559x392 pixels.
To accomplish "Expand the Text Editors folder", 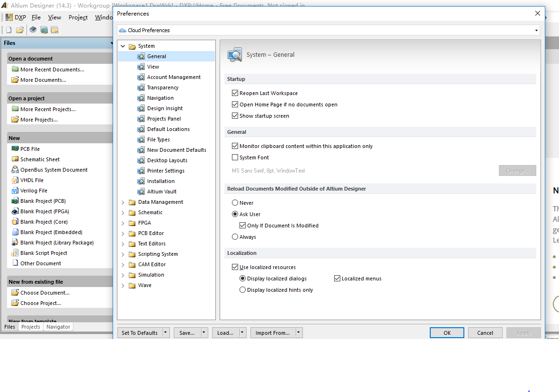I will (x=123, y=244).
